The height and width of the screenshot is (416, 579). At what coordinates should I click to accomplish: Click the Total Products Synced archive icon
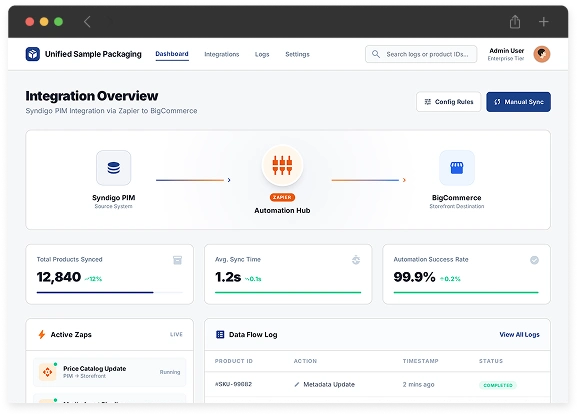tap(177, 260)
